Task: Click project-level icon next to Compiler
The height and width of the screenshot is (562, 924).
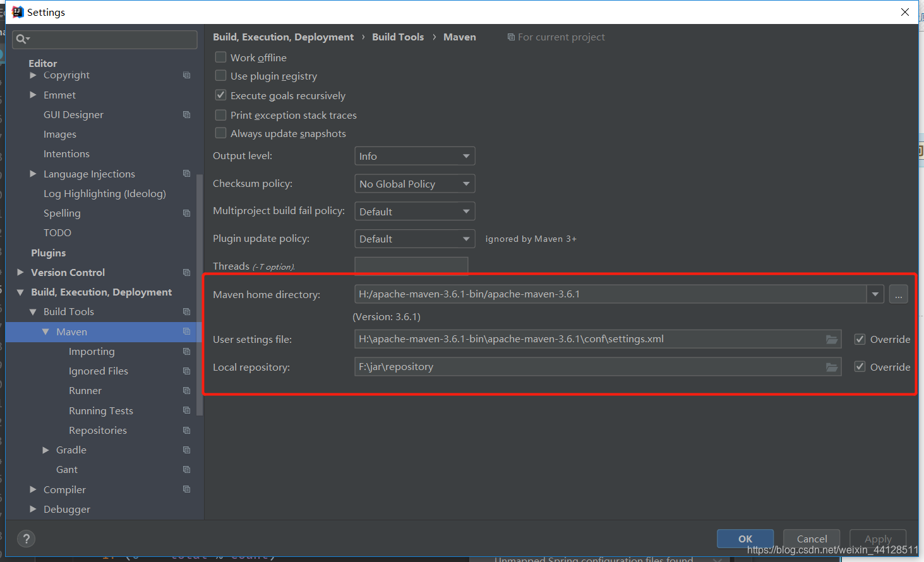Action: pyautogui.click(x=186, y=489)
